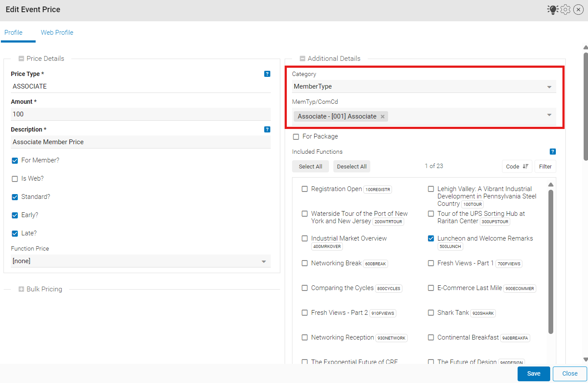
Task: Remove the Associate member type tag
Action: coord(382,116)
